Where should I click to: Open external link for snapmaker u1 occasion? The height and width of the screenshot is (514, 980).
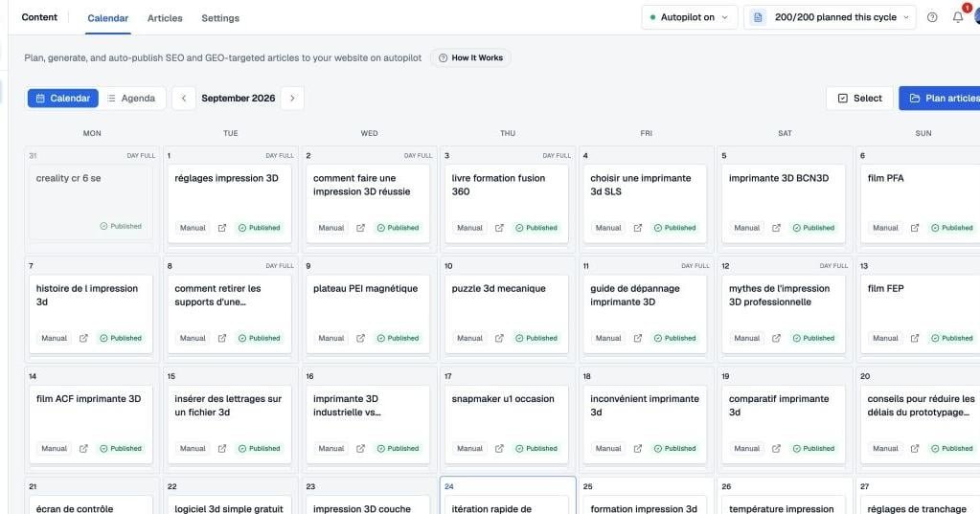[499, 448]
